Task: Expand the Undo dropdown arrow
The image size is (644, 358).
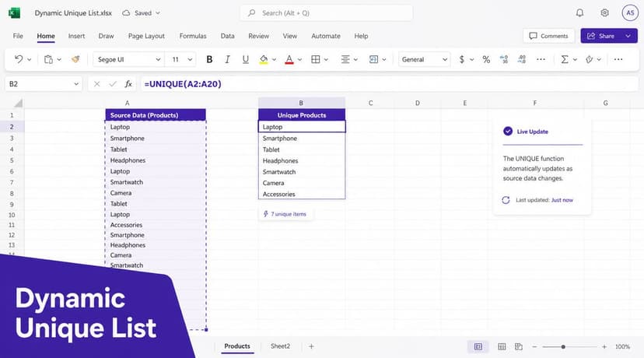Action: tap(29, 60)
